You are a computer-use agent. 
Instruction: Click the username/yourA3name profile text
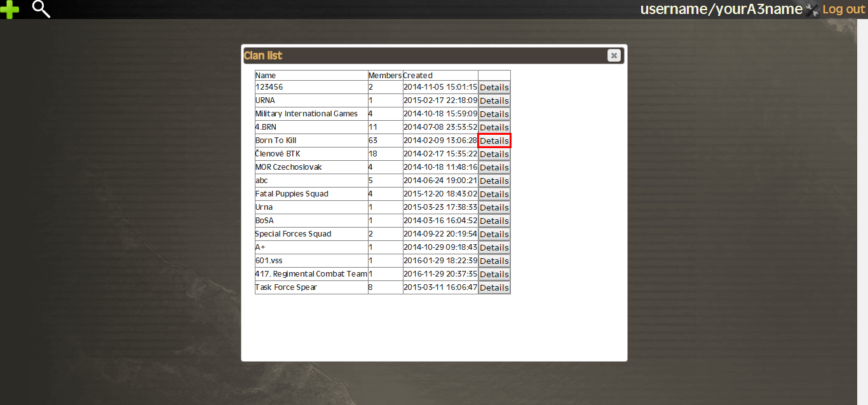pyautogui.click(x=721, y=10)
